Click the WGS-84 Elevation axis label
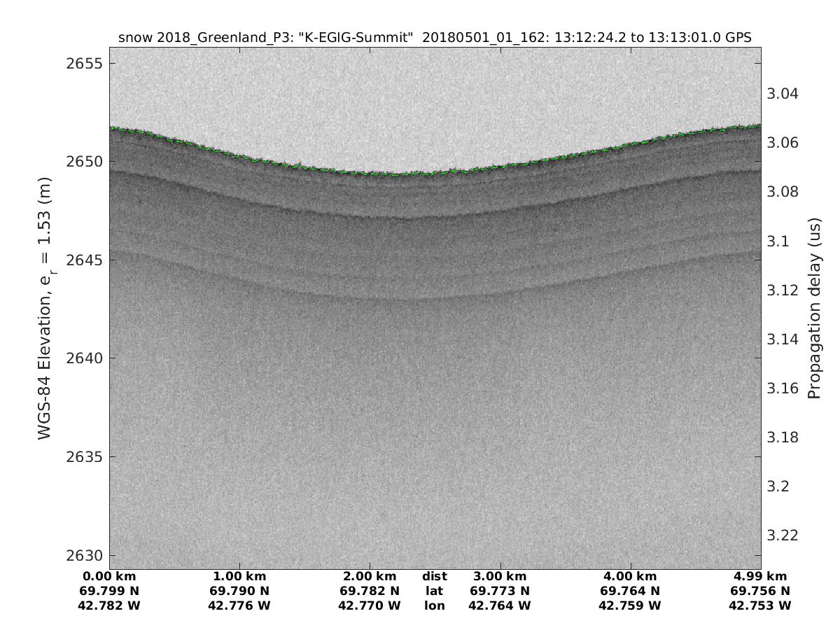 pos(45,309)
